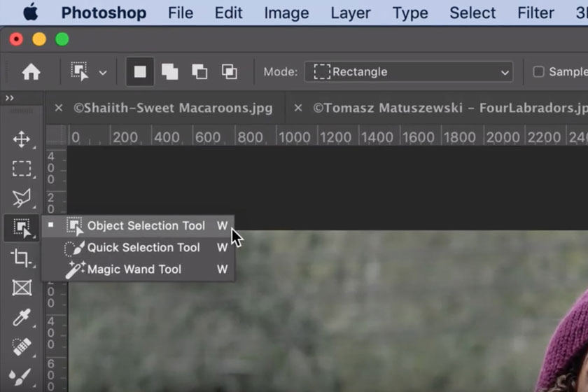The height and width of the screenshot is (392, 588).
Task: Open the Filter menu
Action: coord(535,13)
